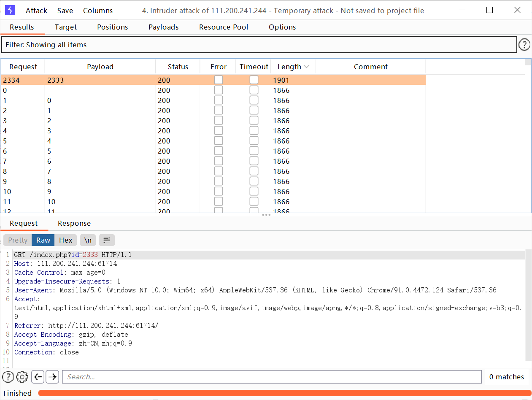Viewport: 532px width, 400px height.
Task: Sort by the Status column header
Action: (x=178, y=67)
